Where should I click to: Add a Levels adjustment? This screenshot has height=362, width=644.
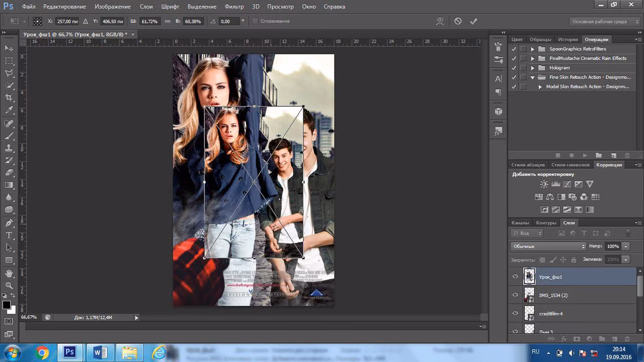click(x=555, y=184)
